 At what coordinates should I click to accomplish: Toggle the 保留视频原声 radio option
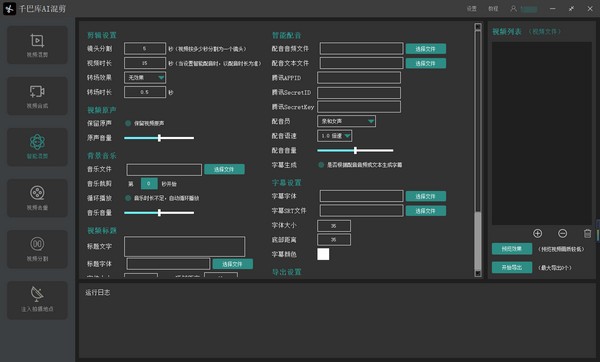point(128,123)
